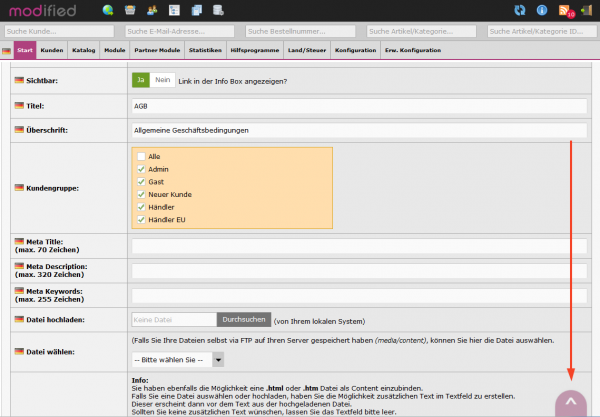Image resolution: width=600 pixels, height=417 pixels.
Task: Click the Sichtbar label
Action: point(42,81)
